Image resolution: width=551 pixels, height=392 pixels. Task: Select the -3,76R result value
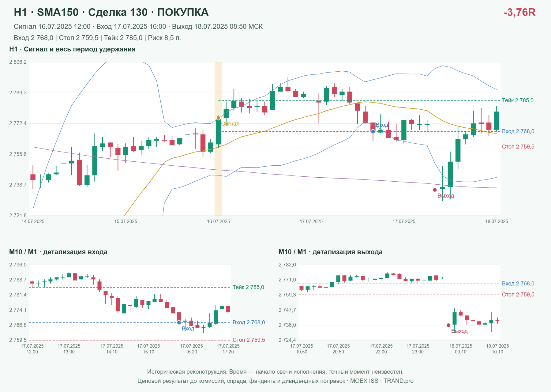click(519, 12)
